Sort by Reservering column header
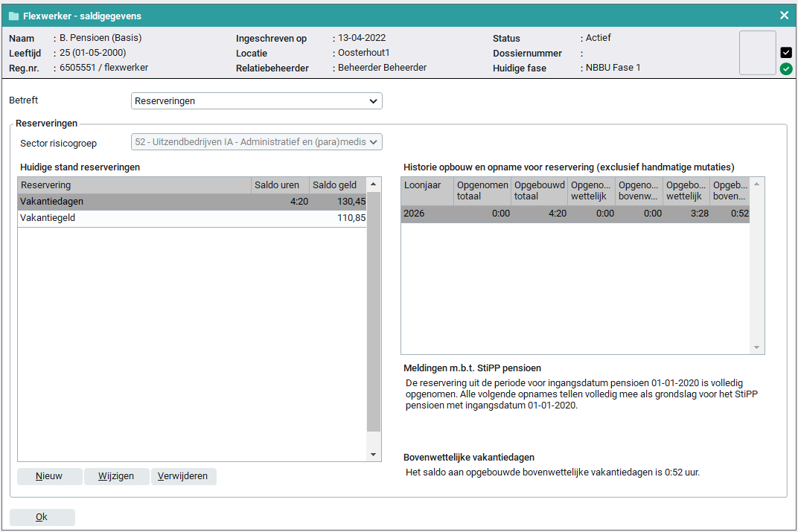This screenshot has height=532, width=798. 134,185
